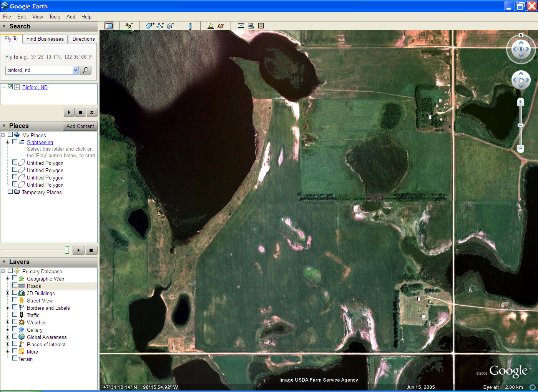Select the Add Polygon toolbar icon
The width and height of the screenshot is (538, 392).
coord(149,26)
